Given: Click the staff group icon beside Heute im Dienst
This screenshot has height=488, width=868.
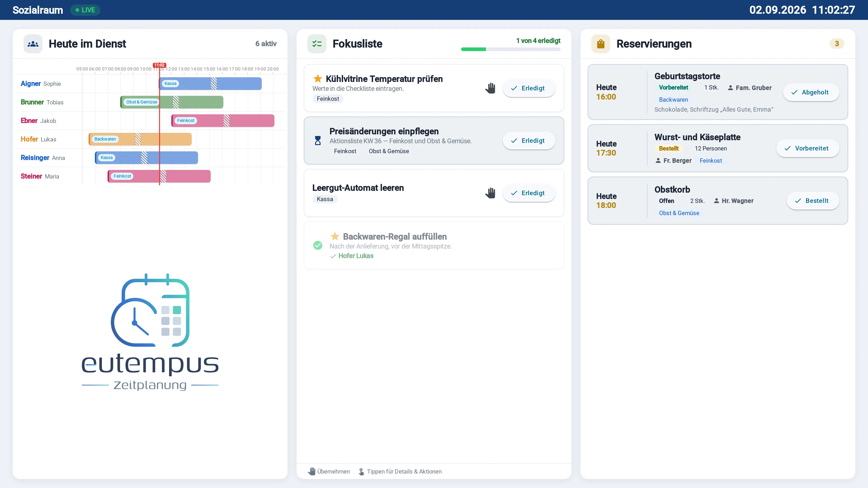Looking at the screenshot, I should click(33, 44).
